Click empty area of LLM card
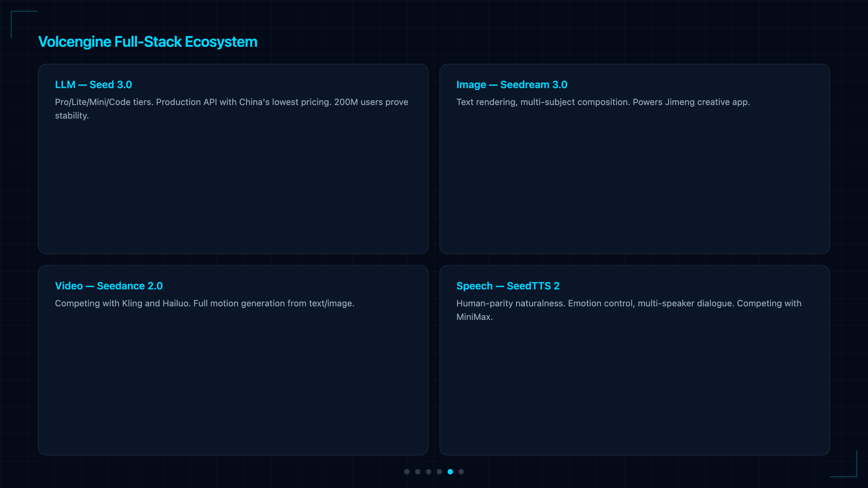The height and width of the screenshot is (488, 868). (233, 186)
